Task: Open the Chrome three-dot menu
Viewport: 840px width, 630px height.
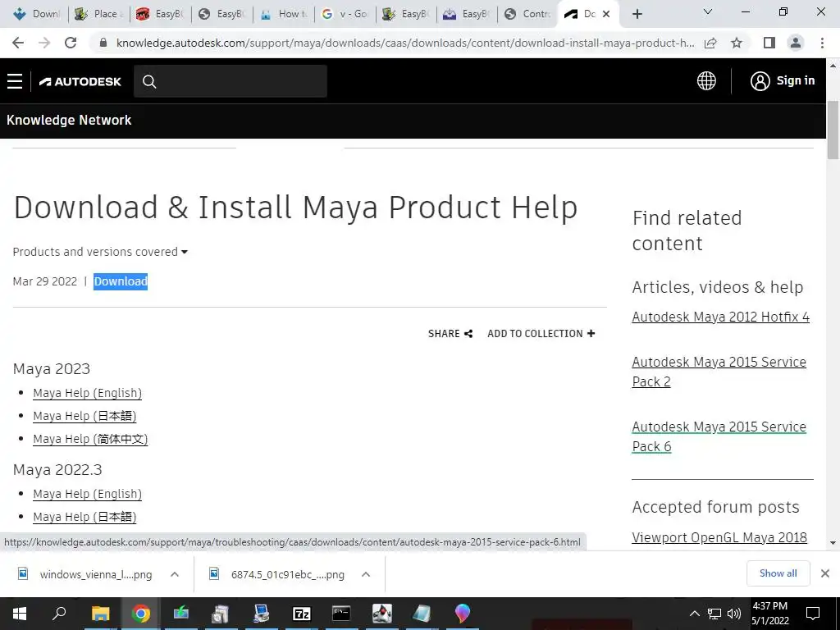Action: pyautogui.click(x=822, y=43)
